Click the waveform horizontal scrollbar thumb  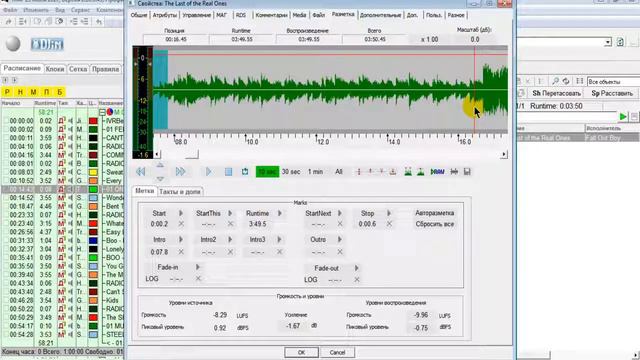pyautogui.click(x=192, y=154)
